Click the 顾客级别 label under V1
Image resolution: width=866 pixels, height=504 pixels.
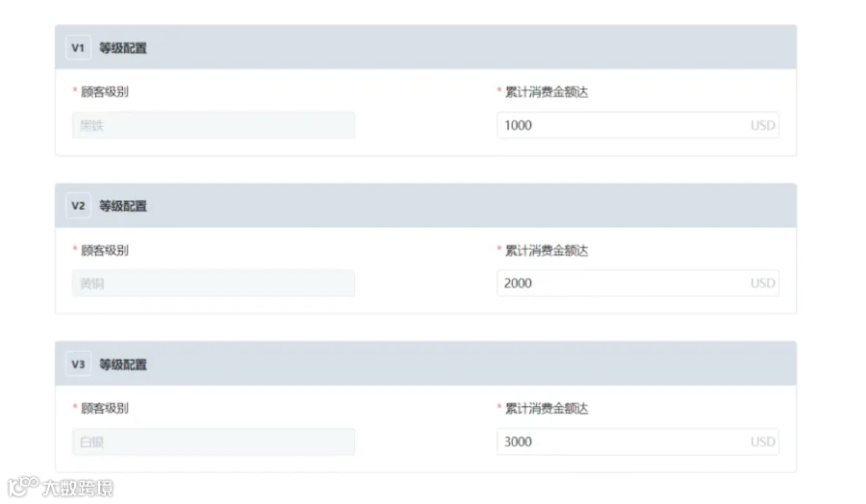coord(104,91)
